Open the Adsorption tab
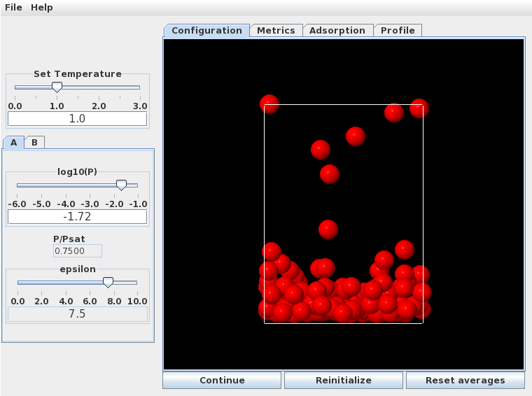Screen dimensions: 532x396 337,31
